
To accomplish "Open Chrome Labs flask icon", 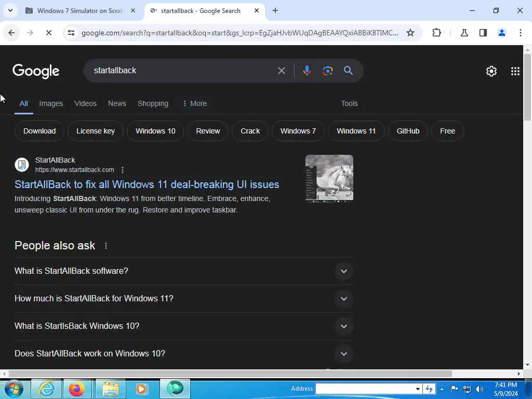I will (x=464, y=33).
